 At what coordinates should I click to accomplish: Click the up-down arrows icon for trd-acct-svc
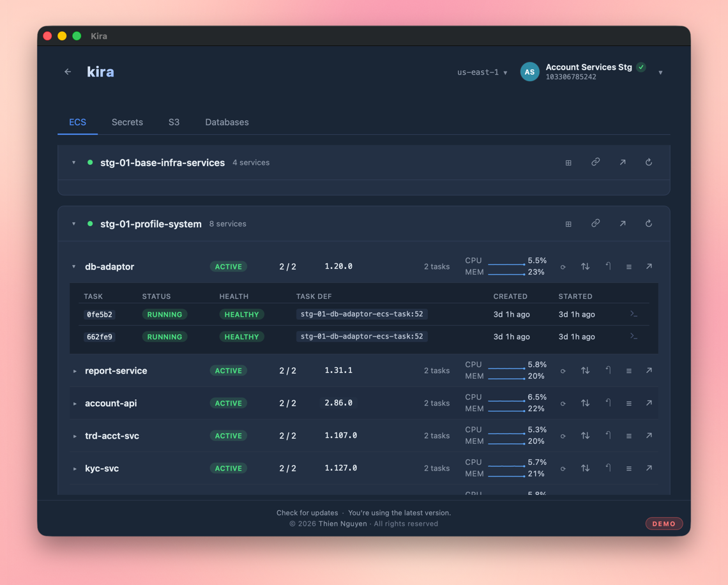[x=585, y=436]
